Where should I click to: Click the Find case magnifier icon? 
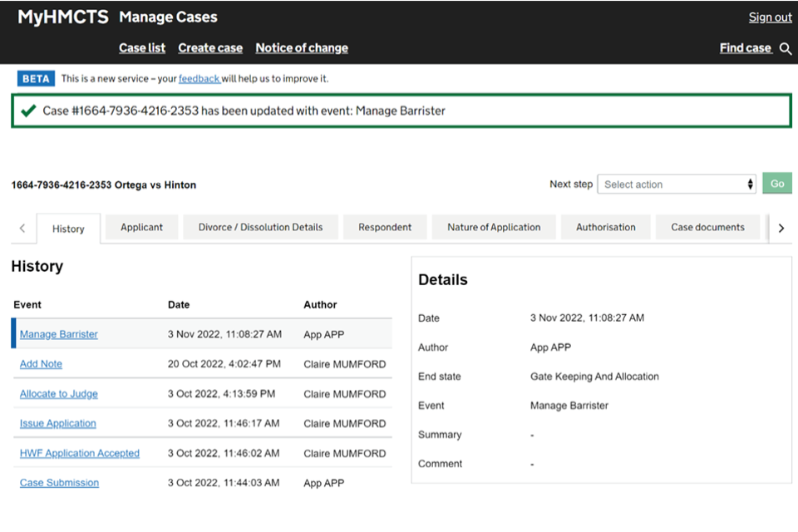[785, 49]
